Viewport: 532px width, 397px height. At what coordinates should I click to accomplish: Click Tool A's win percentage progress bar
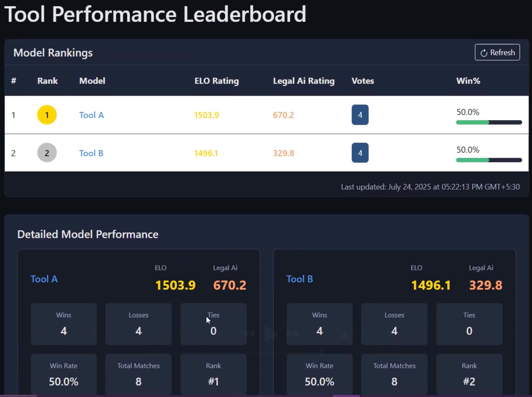(x=489, y=123)
